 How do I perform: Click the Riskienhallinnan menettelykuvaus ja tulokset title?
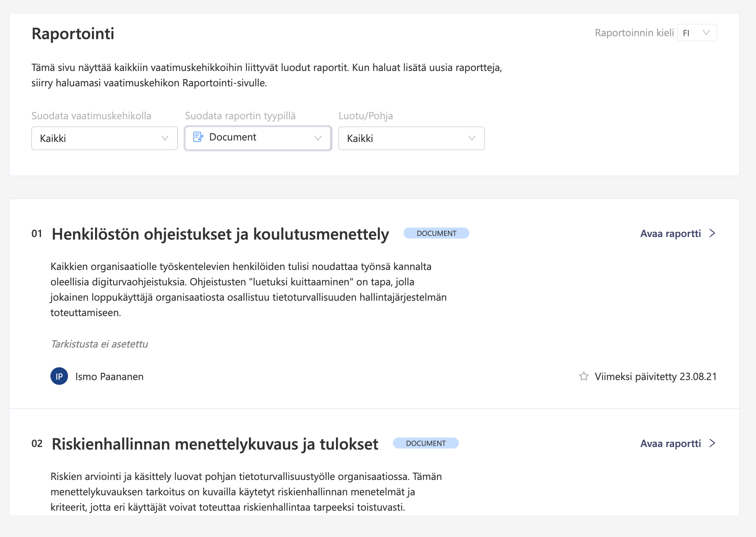coord(215,444)
